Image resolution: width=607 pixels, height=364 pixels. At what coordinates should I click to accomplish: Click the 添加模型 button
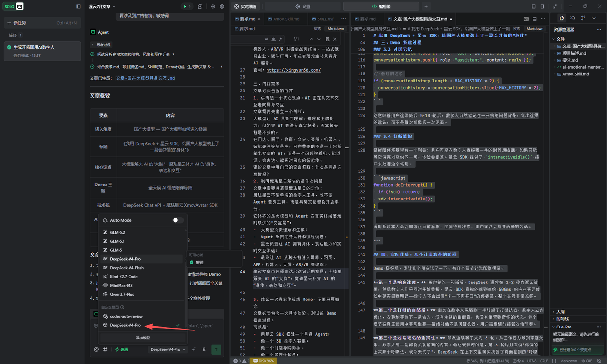[x=143, y=337]
